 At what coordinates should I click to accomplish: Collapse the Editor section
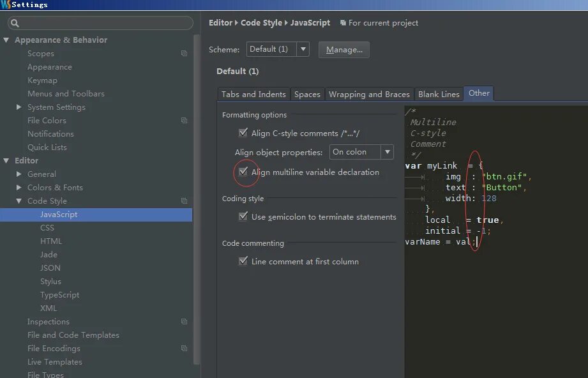click(x=6, y=160)
